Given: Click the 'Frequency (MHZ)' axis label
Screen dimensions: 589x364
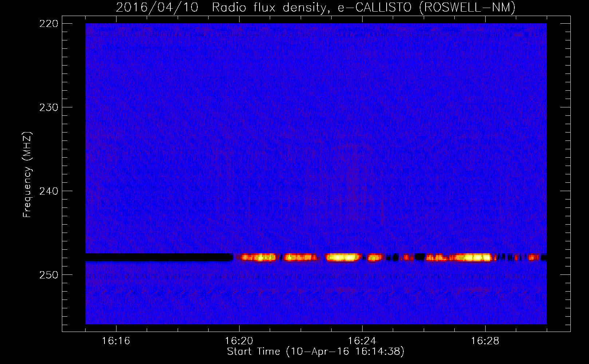Looking at the screenshot, I should [27, 175].
